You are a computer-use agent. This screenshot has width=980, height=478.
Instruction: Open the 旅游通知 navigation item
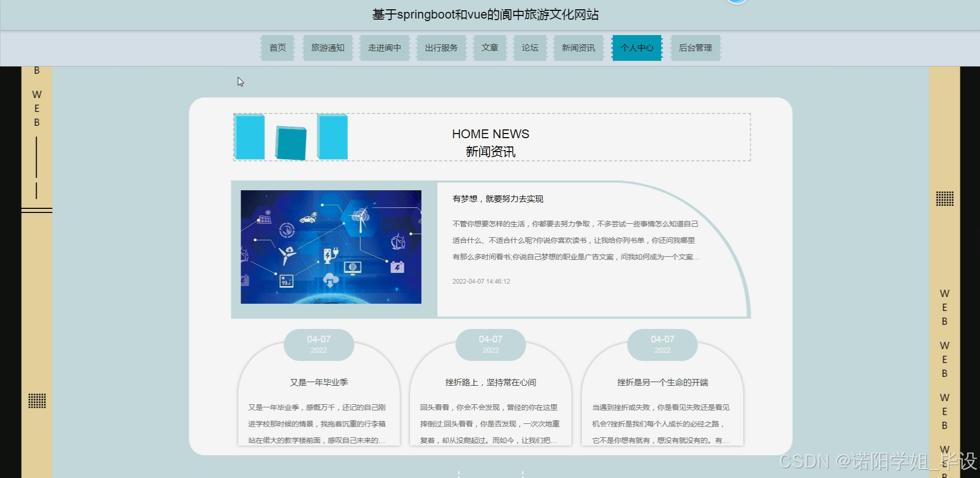(x=328, y=47)
